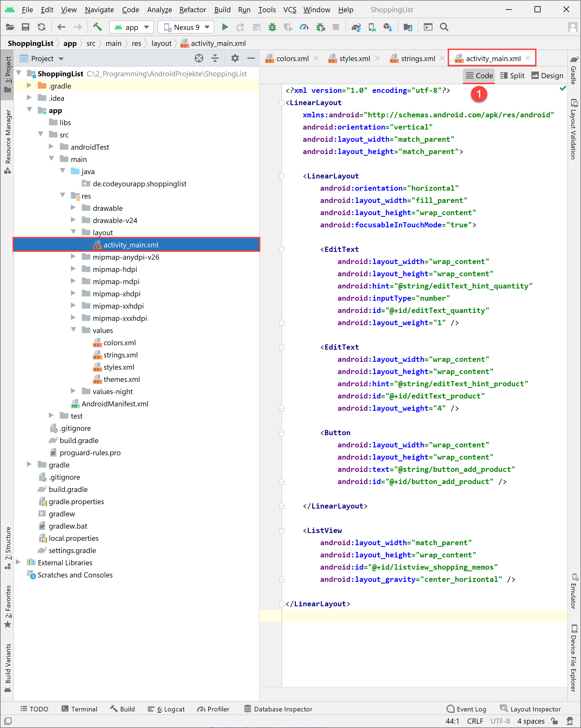Open the Nexus 9 device dropdown

click(186, 27)
